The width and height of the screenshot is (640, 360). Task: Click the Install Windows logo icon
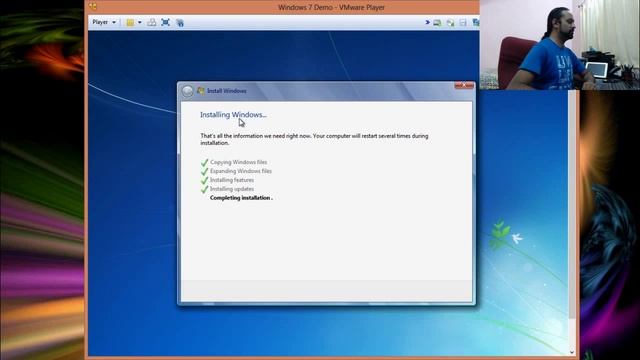[200, 91]
